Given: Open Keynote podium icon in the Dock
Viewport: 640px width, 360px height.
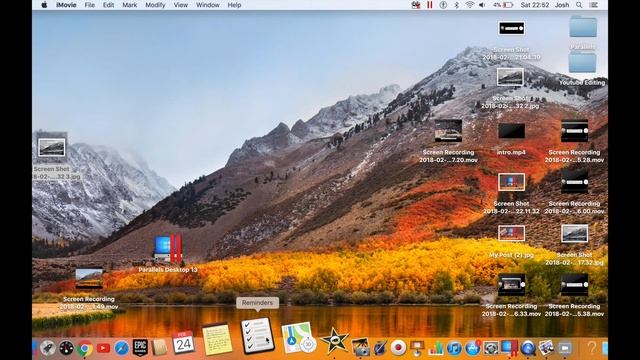Looking at the screenshot, I should 417,348.
